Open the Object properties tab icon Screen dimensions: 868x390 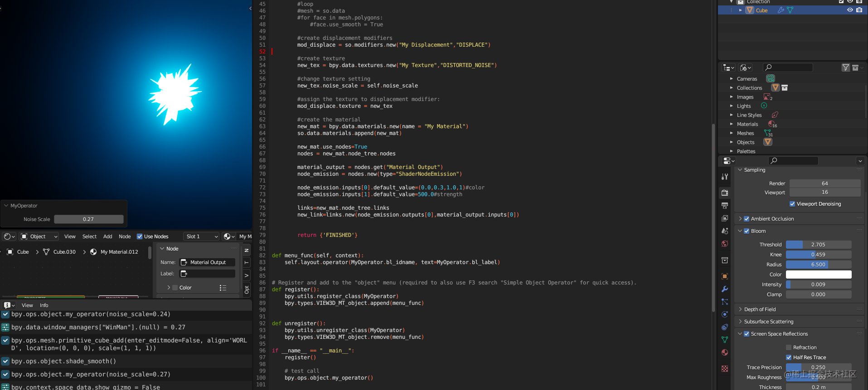click(725, 276)
